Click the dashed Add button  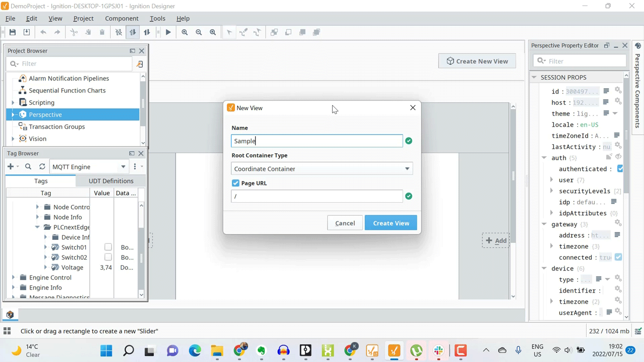496,240
